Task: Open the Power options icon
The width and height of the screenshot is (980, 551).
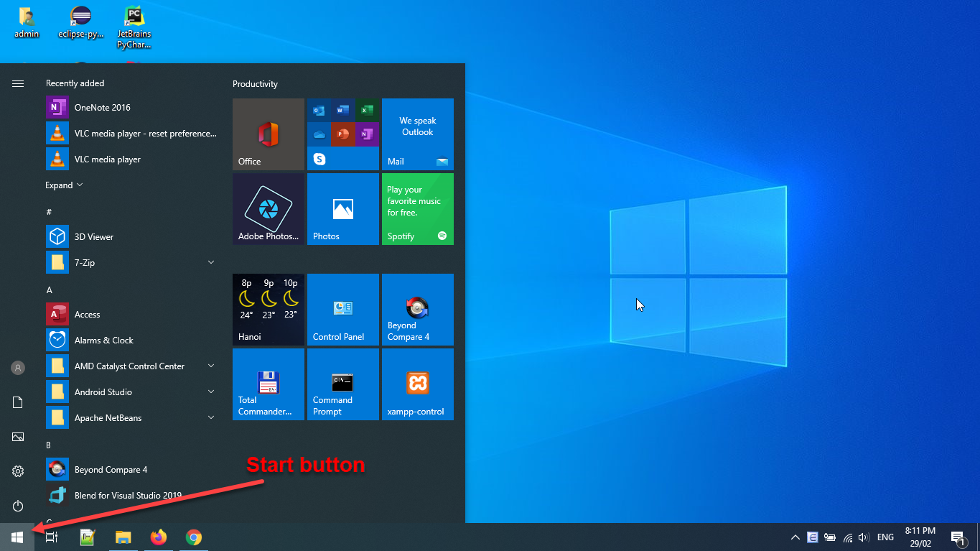Action: (18, 506)
